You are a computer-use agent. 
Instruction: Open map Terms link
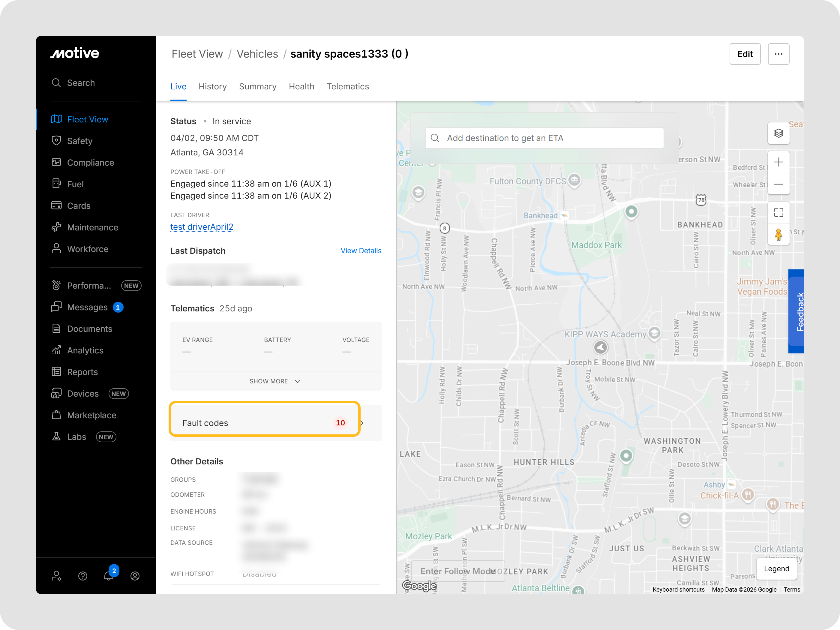pyautogui.click(x=792, y=589)
